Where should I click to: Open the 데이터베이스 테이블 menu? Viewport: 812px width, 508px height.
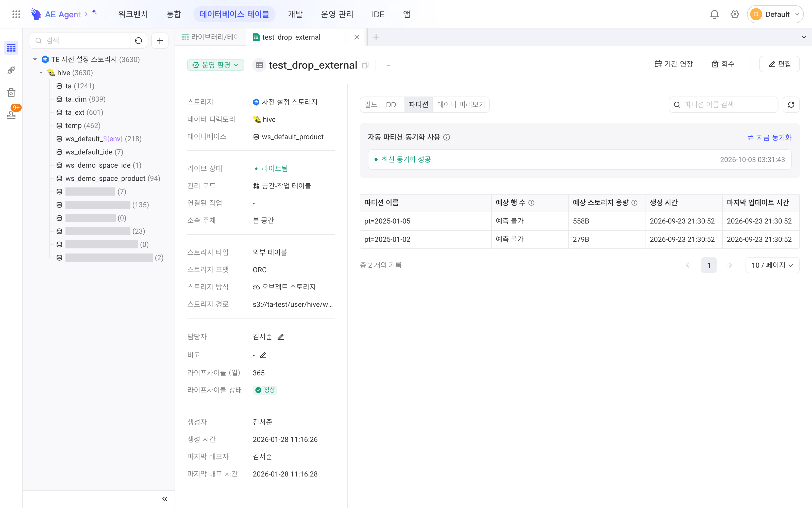click(234, 14)
